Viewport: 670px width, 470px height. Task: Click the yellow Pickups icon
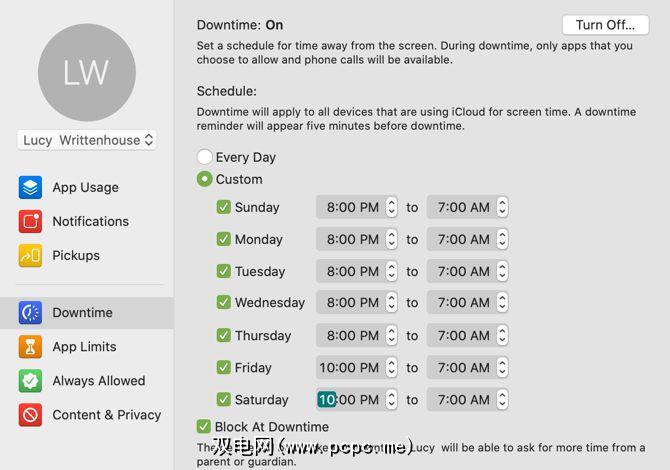30,255
